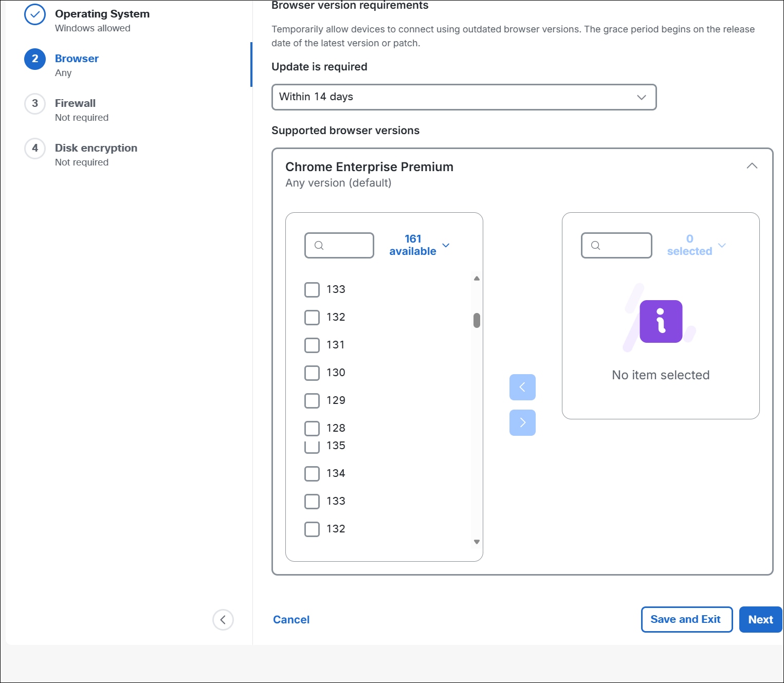This screenshot has width=784, height=683.
Task: Click the available versions search field
Action: [339, 245]
